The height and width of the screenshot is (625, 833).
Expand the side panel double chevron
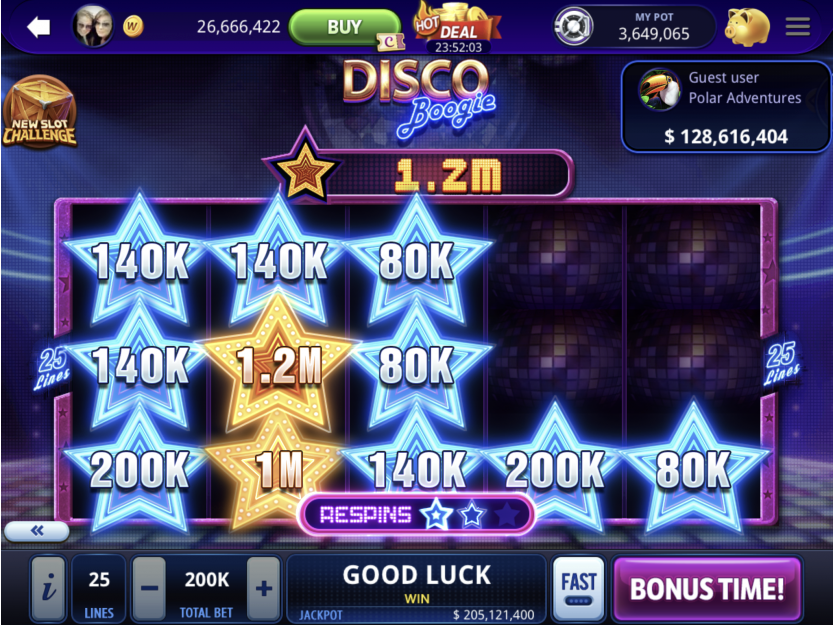click(x=37, y=530)
